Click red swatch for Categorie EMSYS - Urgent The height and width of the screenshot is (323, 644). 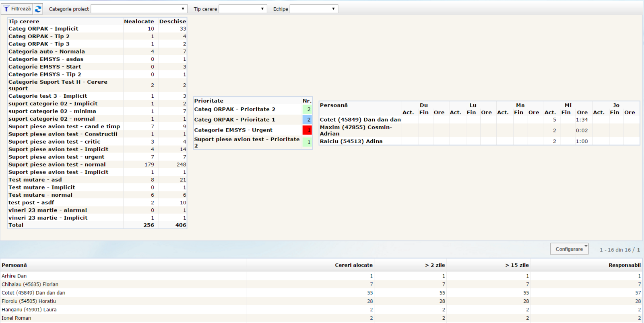point(307,130)
